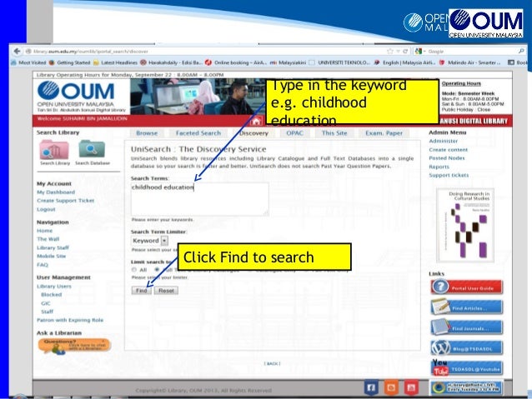Open Online booking AirAsia bookmark
This screenshot has height=399, width=532.
(236, 62)
